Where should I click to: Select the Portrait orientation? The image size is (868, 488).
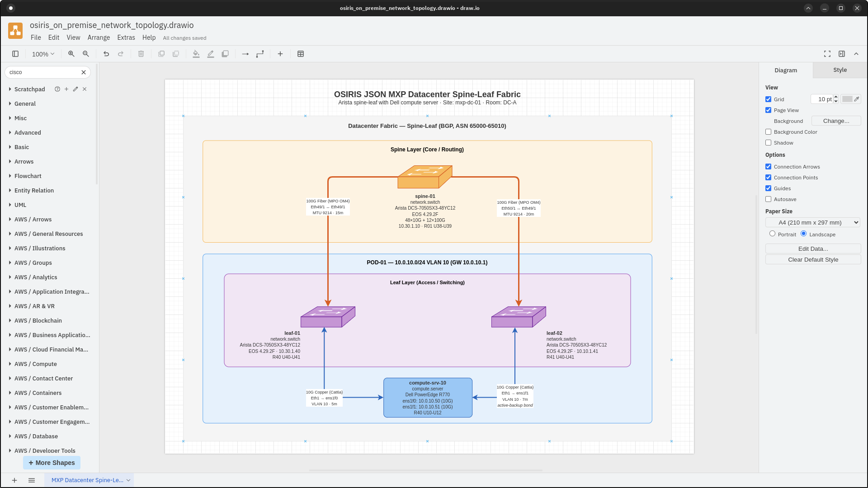773,234
